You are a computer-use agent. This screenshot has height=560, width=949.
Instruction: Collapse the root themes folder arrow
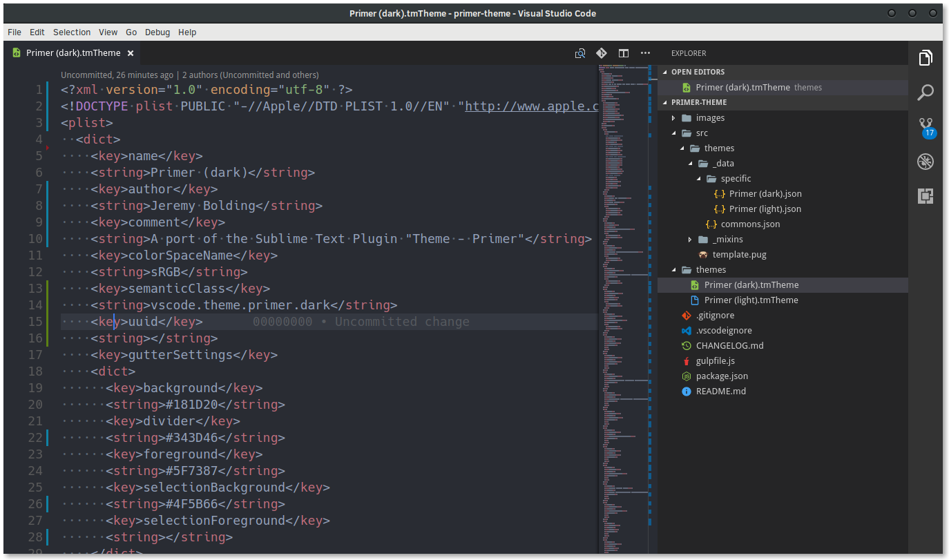coord(673,270)
